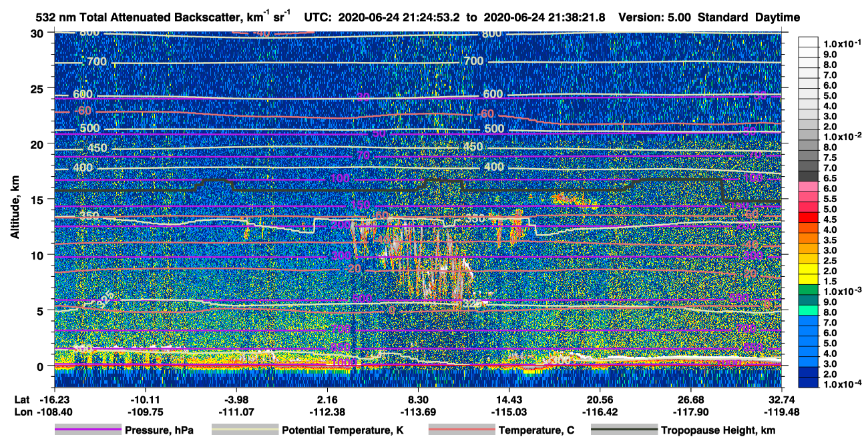Image resolution: width=868 pixels, height=445 pixels.
Task: Click the 'Altitude, km' axis label
Action: (15, 208)
